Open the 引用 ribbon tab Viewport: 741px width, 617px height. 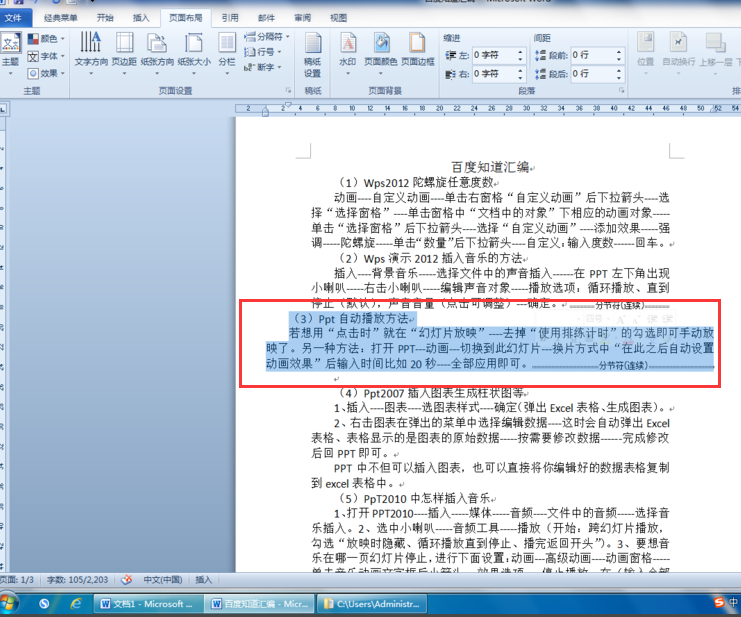click(x=230, y=18)
